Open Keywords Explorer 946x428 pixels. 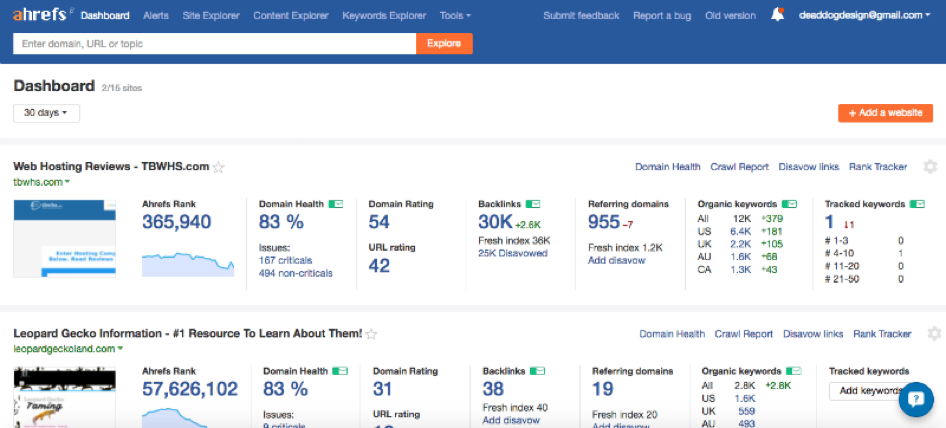(384, 16)
